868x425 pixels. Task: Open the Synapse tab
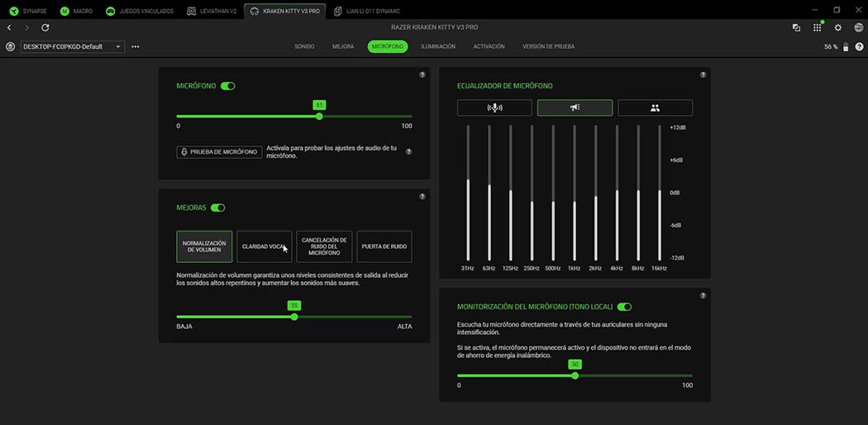pyautogui.click(x=29, y=11)
